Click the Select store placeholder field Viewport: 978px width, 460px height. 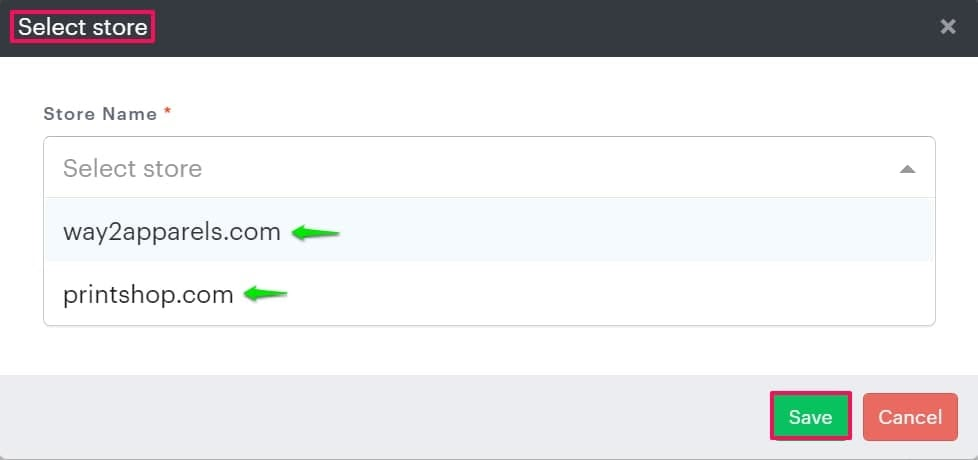(133, 168)
